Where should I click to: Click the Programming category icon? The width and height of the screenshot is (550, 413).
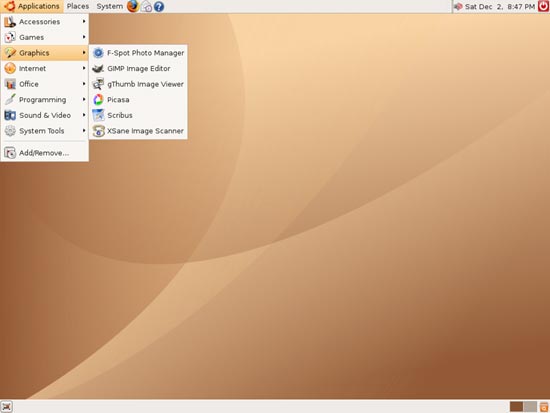pyautogui.click(x=10, y=100)
